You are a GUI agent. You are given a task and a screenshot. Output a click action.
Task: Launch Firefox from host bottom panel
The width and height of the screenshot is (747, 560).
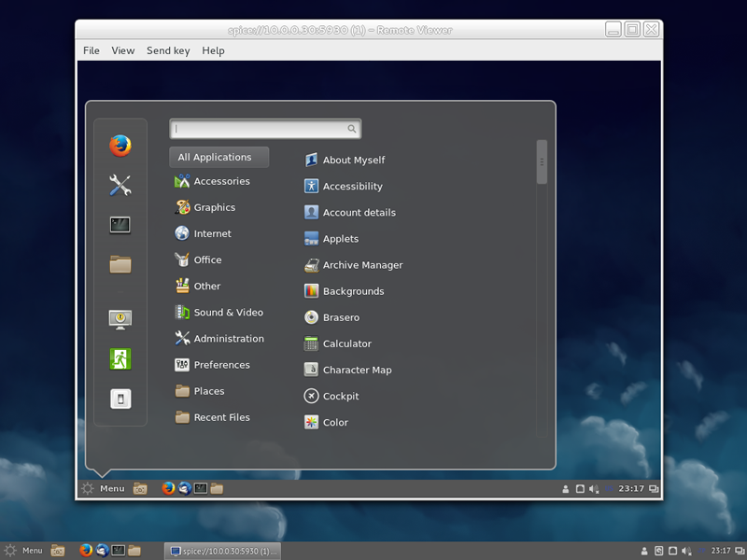coord(86,550)
